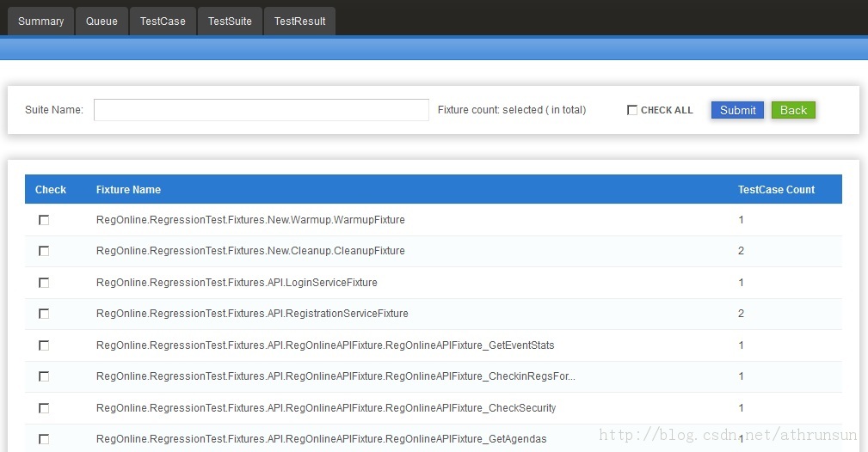Select the RegistrationServiceFixture checkbox
This screenshot has width=868, height=452.
(44, 314)
